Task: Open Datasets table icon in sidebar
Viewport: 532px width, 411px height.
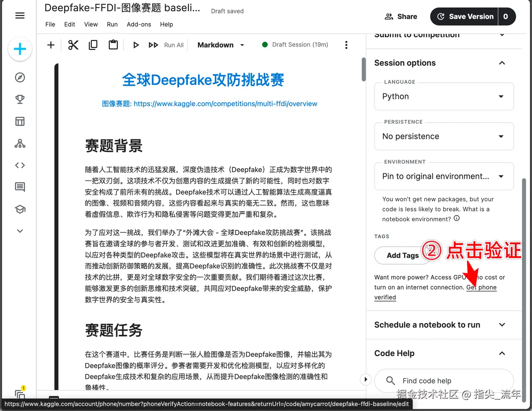Action: coord(20,121)
